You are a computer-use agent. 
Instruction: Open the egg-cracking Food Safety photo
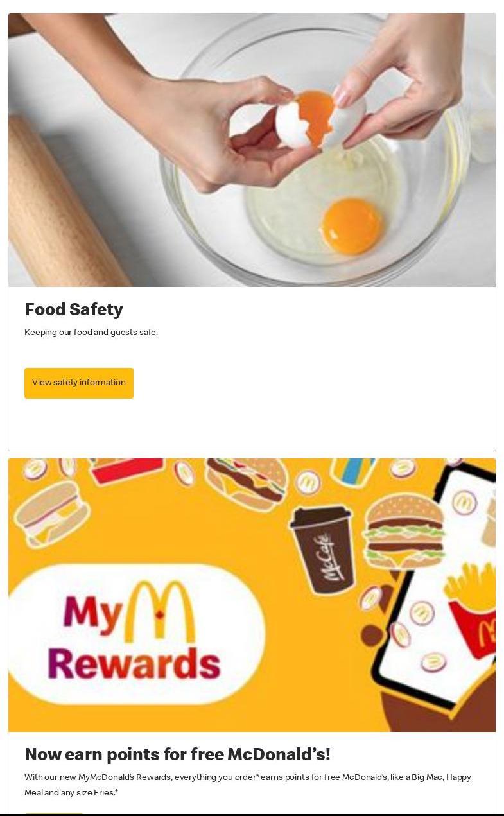[252, 150]
